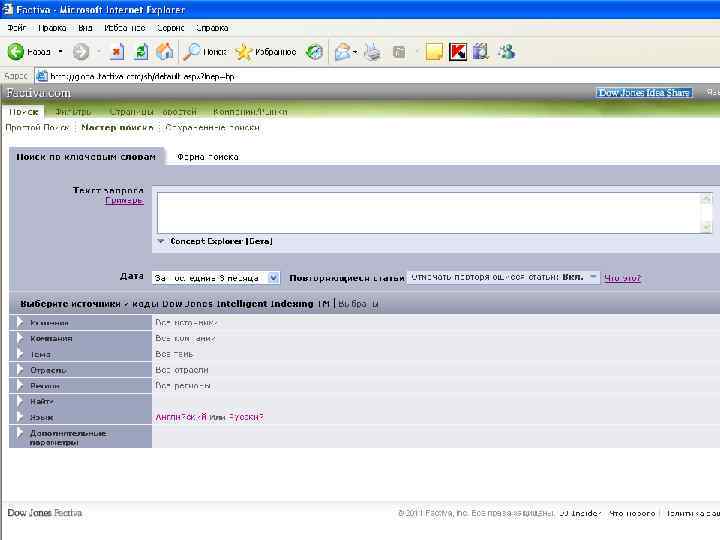Screen dimensions: 720x540
Task: Select the Поиск по ключевым словам tab
Action: point(86,157)
